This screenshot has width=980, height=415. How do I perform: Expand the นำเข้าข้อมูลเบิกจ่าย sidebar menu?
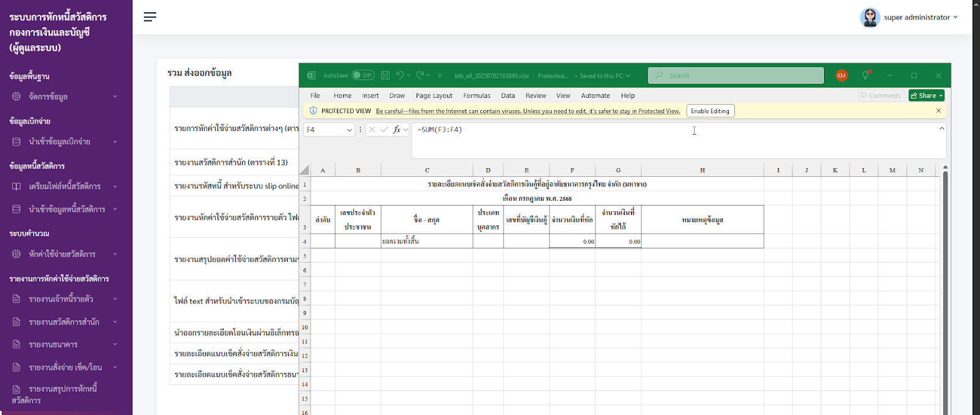115,141
